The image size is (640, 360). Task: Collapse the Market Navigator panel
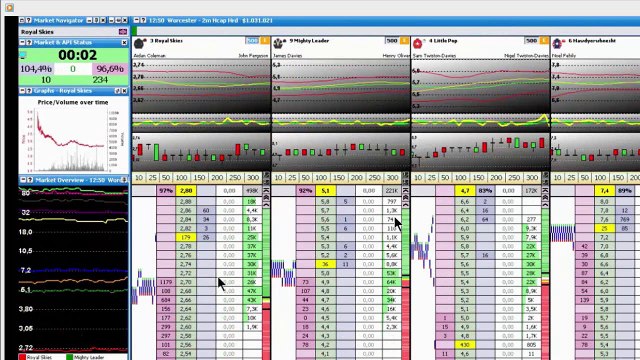tap(22, 20)
